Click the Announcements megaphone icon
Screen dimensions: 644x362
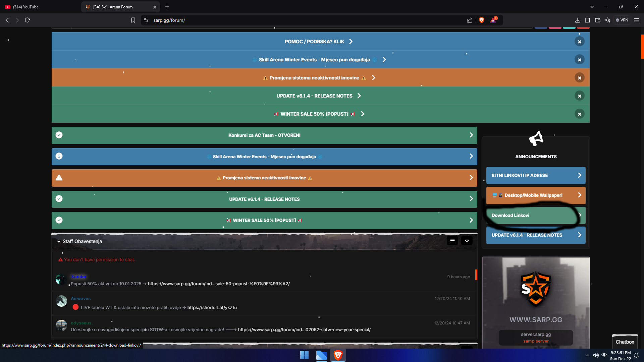pos(536,138)
